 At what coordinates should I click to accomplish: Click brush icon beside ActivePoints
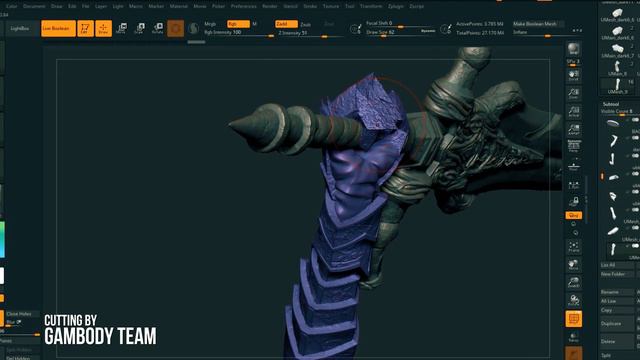[x=446, y=29]
